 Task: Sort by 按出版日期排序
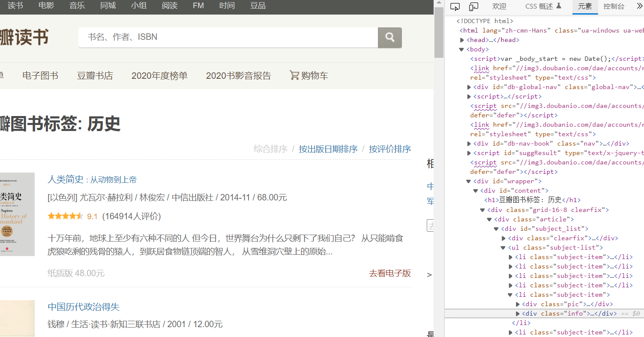coord(328,149)
